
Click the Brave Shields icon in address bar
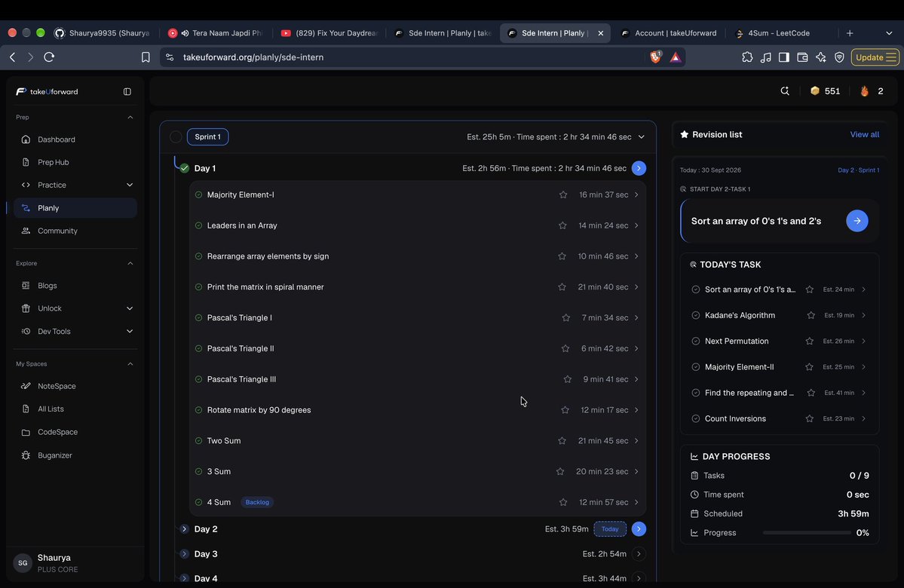click(655, 57)
